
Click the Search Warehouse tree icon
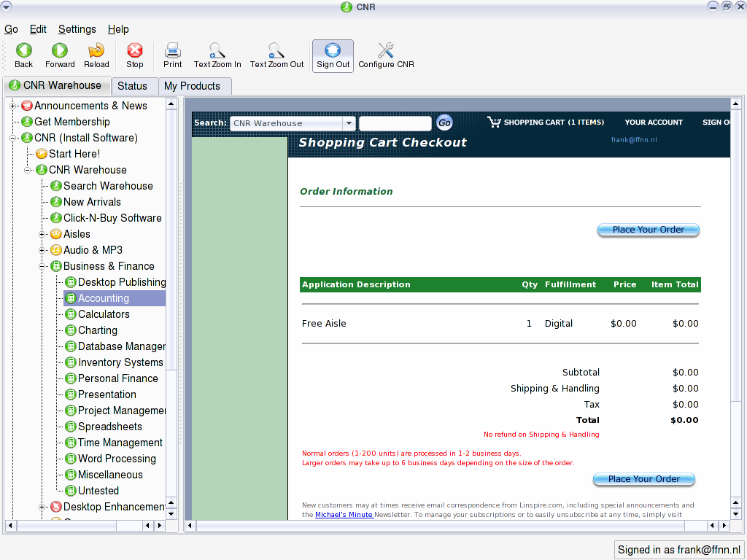[56, 186]
